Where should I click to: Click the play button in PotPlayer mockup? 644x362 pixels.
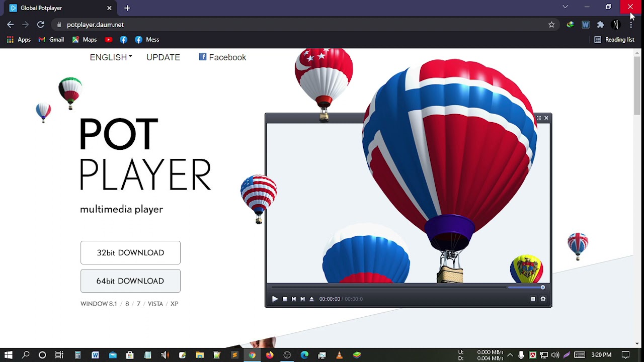point(275,299)
